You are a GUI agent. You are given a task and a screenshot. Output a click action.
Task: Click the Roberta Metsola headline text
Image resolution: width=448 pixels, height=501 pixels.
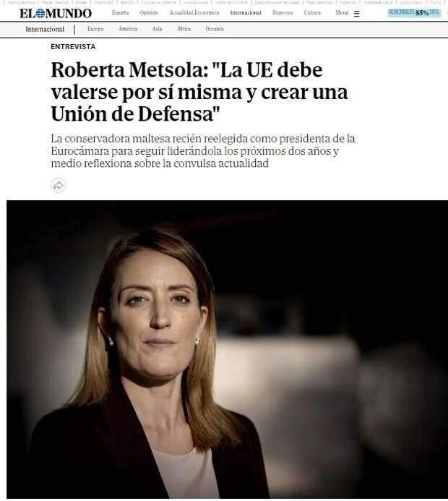pos(199,92)
